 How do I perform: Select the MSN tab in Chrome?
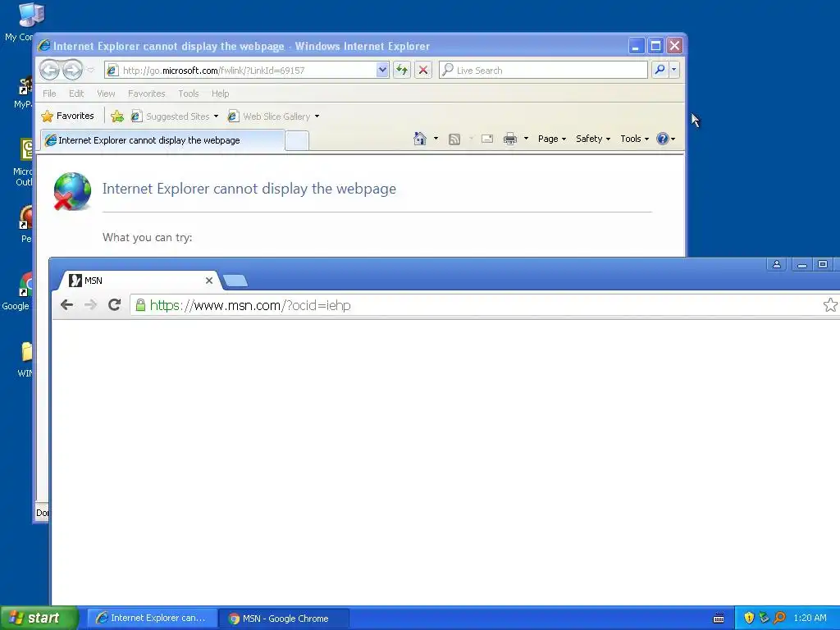pos(137,281)
